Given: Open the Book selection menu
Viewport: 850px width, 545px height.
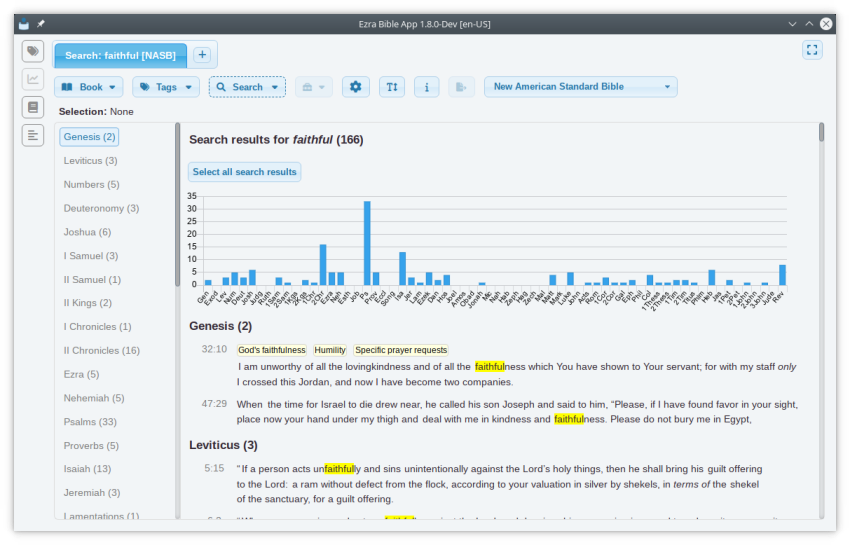Looking at the screenshot, I should (89, 87).
